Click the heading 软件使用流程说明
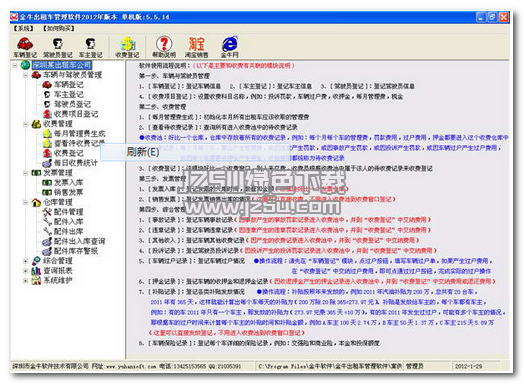Viewport: 524px width, 384px height. coord(164,66)
